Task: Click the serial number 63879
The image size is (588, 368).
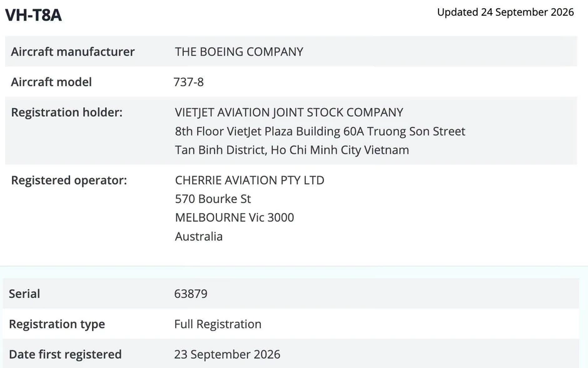Action: click(x=191, y=294)
